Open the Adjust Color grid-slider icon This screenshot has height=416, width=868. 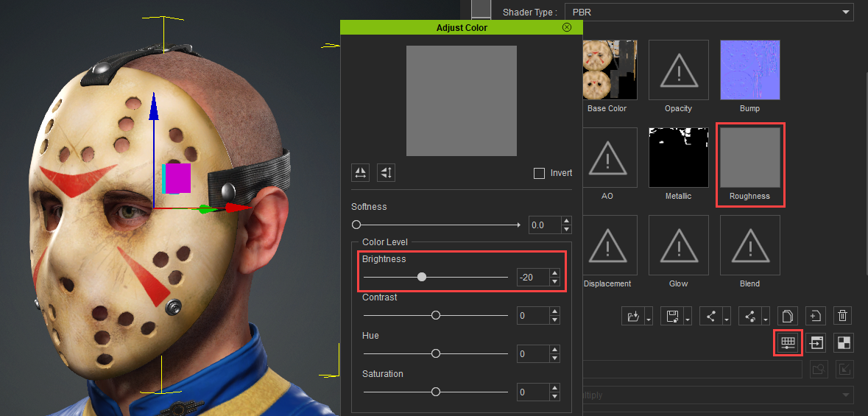click(788, 343)
